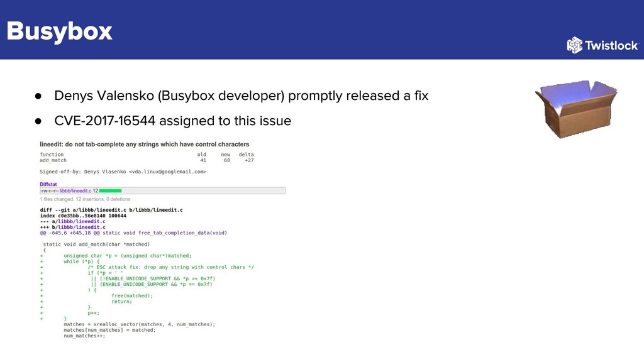Screen dimensions: 644x362
Task: Open the Diffstat link
Action: click(48, 184)
